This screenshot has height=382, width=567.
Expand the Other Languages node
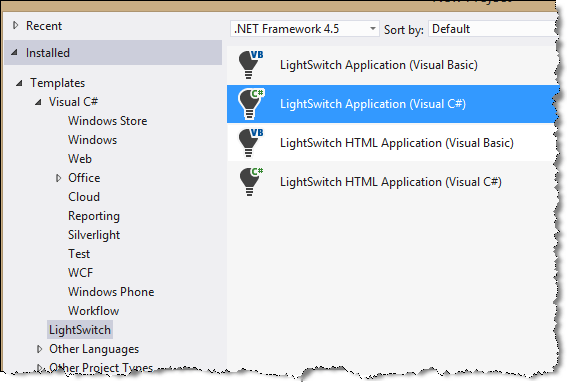click(x=39, y=349)
